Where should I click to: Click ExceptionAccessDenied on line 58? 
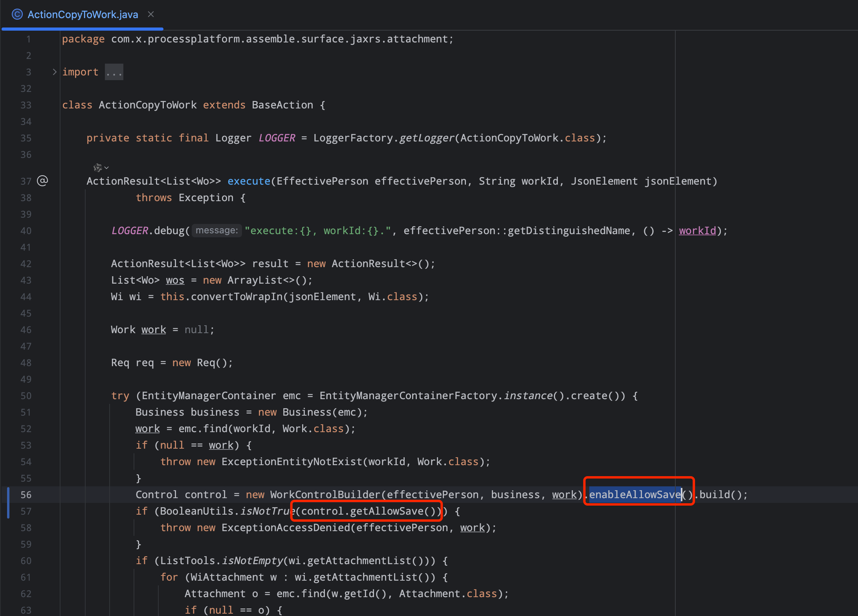(286, 528)
